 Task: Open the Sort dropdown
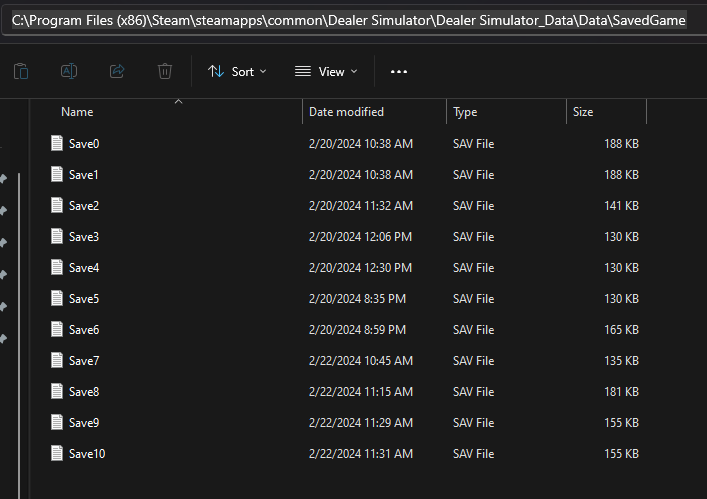coord(237,72)
